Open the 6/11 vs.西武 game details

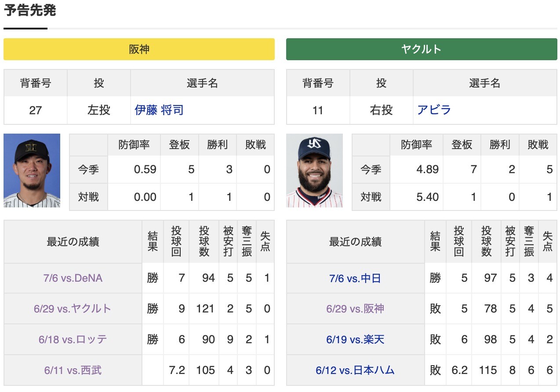click(73, 370)
